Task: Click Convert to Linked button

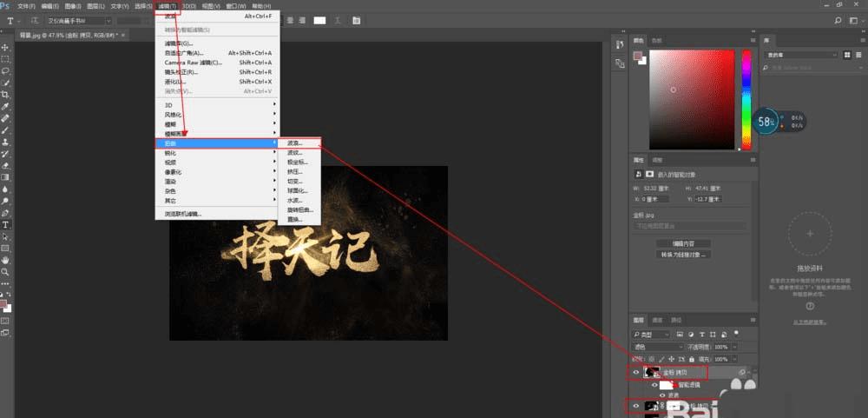Action: tap(683, 255)
